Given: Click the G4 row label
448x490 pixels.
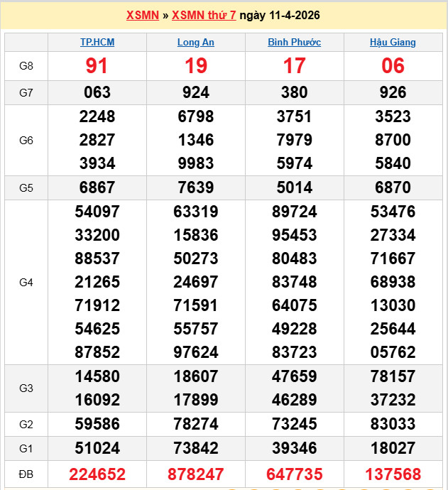Looking at the screenshot, I should [x=26, y=283].
